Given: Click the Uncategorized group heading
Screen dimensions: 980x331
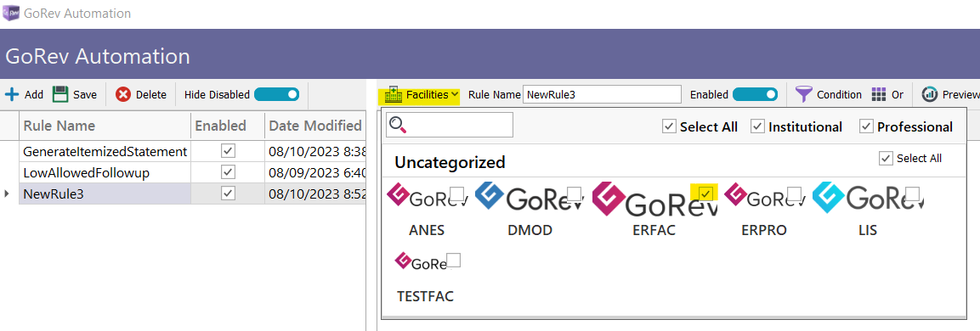Looking at the screenshot, I should point(450,162).
